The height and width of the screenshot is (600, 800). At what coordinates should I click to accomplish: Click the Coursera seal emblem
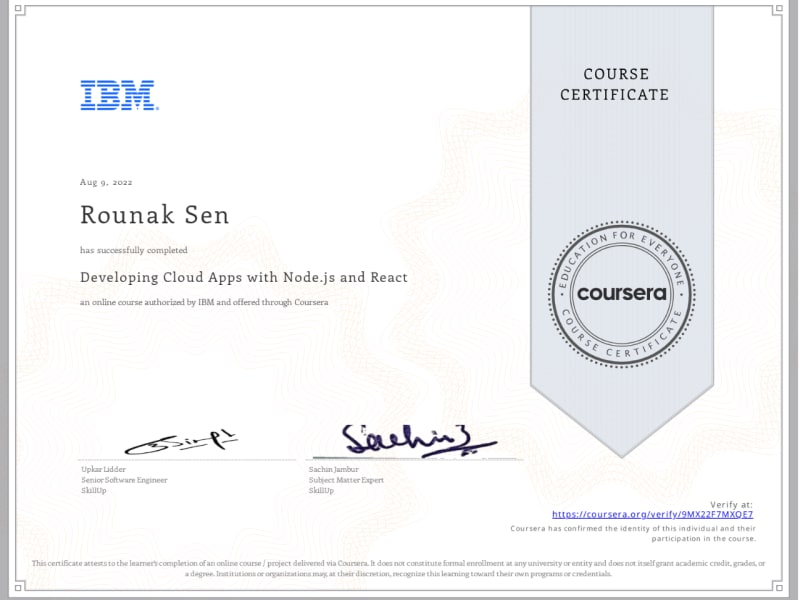click(621, 294)
